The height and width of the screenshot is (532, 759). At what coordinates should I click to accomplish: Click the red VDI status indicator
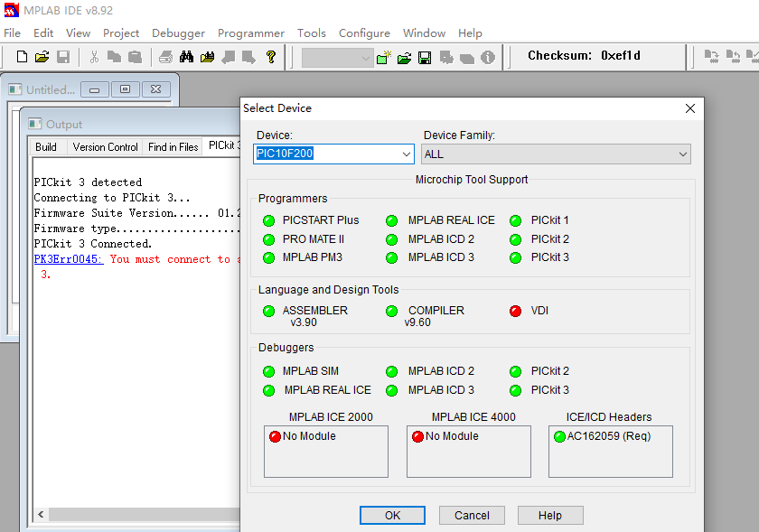pyautogui.click(x=516, y=311)
